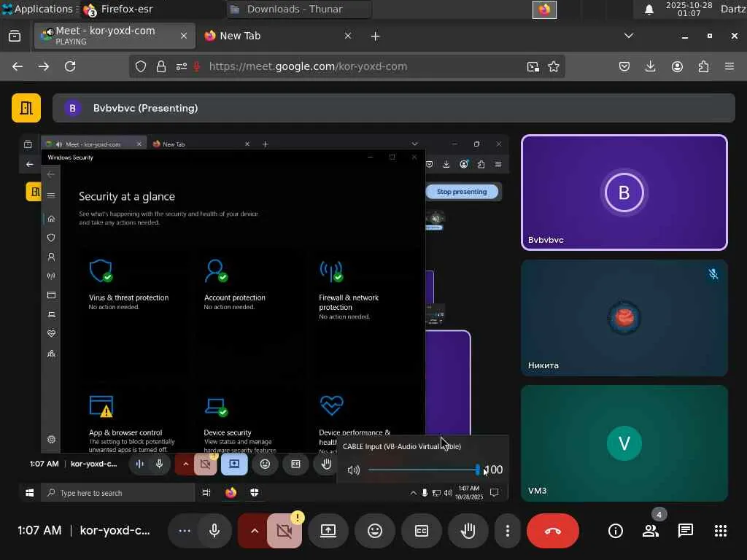Click the yellow meeting door icon
Screen dimensions: 747x560
click(x=26, y=108)
